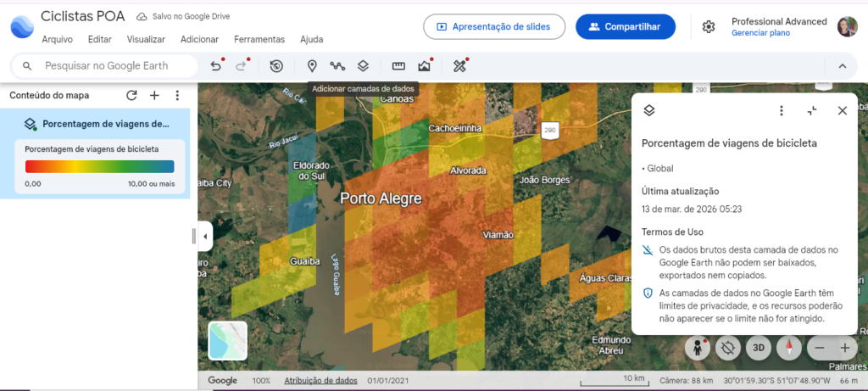Image resolution: width=868 pixels, height=391 pixels.
Task: Click the undo arrow
Action: 216,66
